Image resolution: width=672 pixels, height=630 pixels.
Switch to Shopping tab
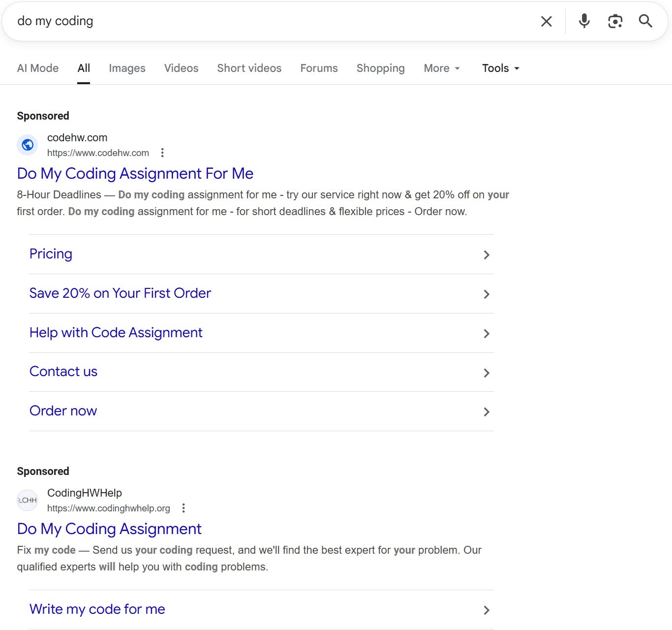pyautogui.click(x=381, y=68)
